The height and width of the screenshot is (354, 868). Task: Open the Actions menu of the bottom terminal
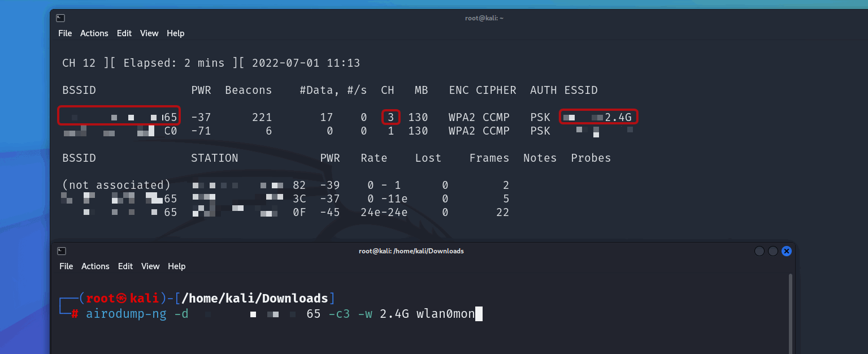pos(95,266)
